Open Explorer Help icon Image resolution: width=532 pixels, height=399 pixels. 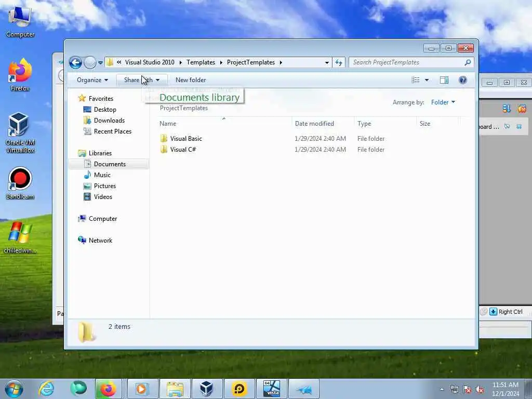pyautogui.click(x=463, y=80)
